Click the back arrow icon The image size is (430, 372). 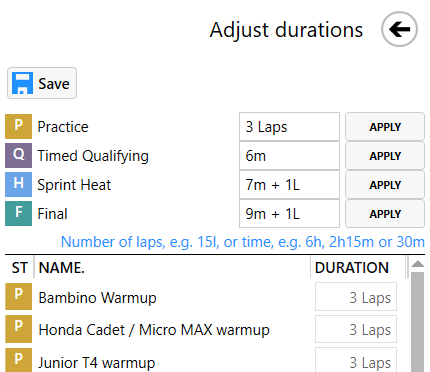click(399, 29)
